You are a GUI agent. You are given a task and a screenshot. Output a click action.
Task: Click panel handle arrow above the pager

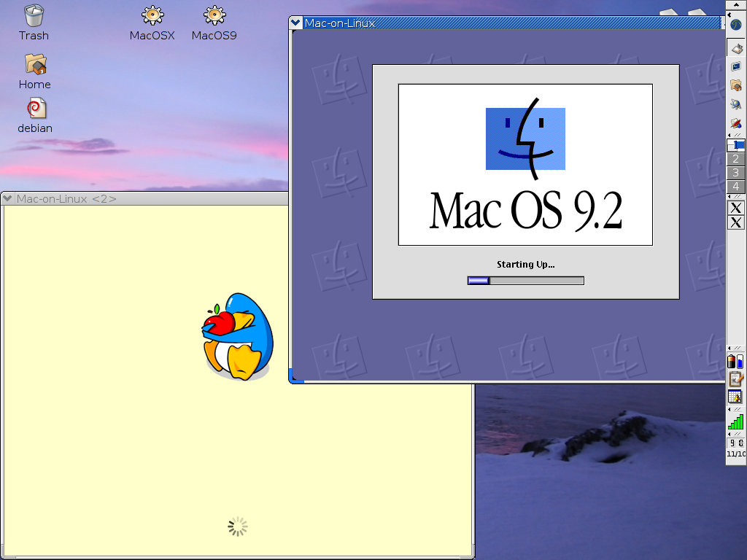pos(729,135)
